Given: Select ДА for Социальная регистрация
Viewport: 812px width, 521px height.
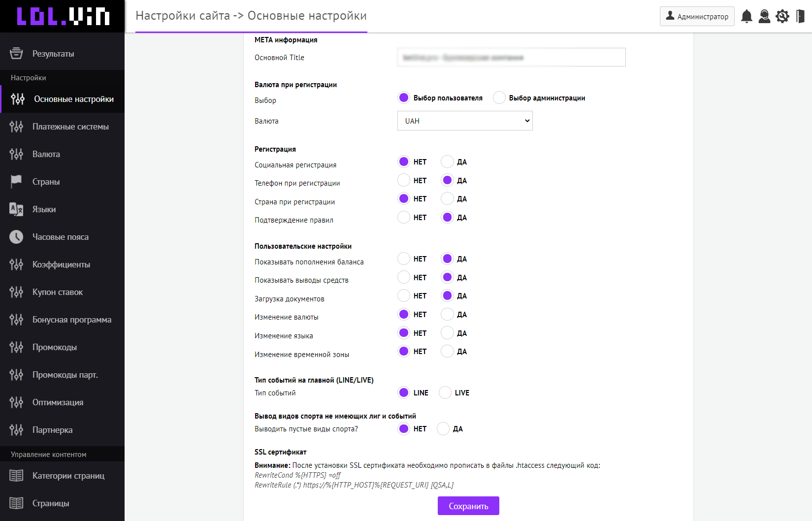Looking at the screenshot, I should tap(447, 162).
